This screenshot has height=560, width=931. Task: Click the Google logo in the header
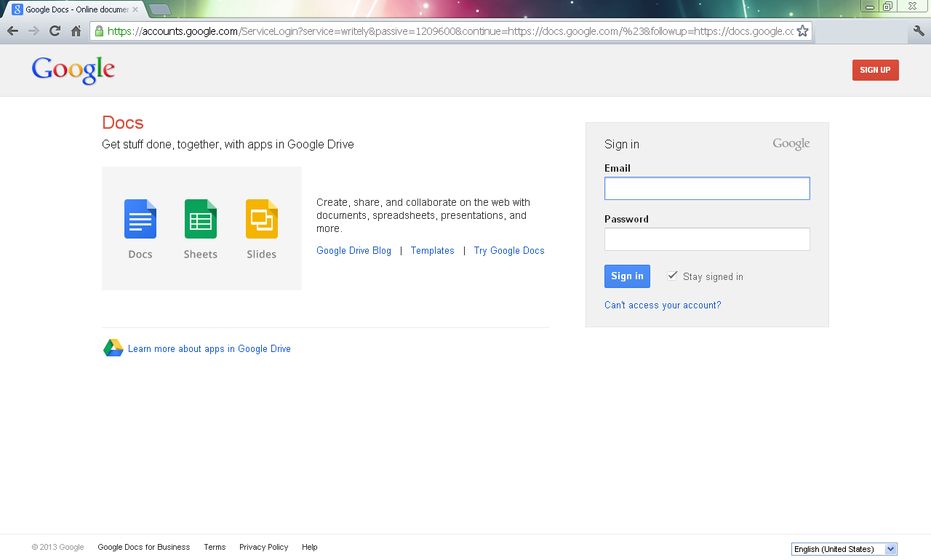(x=73, y=71)
